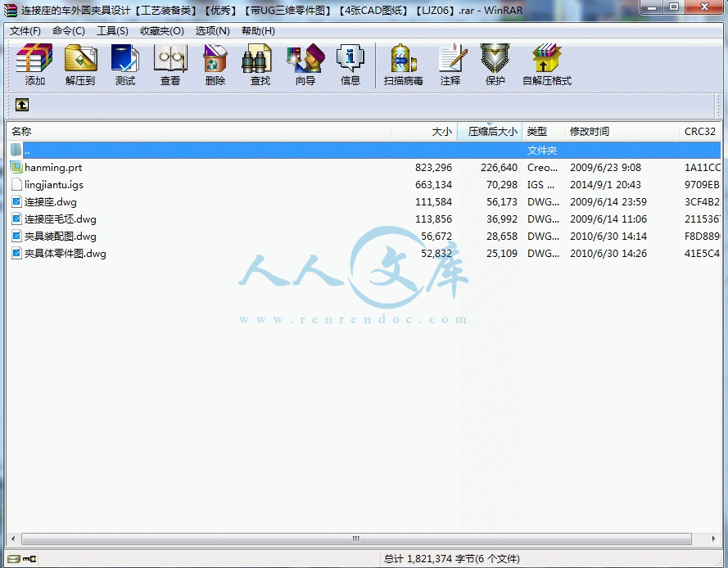728x568 pixels.
Task: Select file name 夹具体零件图.dwg
Action: click(65, 254)
